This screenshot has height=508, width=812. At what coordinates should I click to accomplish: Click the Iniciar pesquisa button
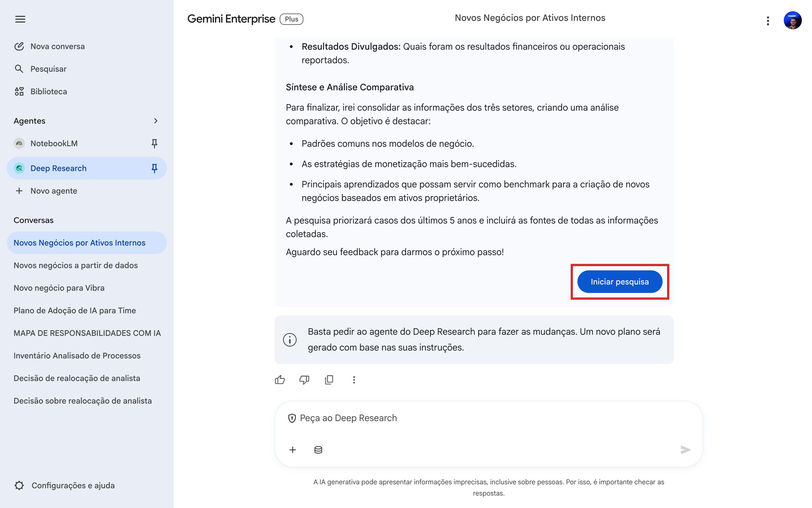click(x=619, y=282)
